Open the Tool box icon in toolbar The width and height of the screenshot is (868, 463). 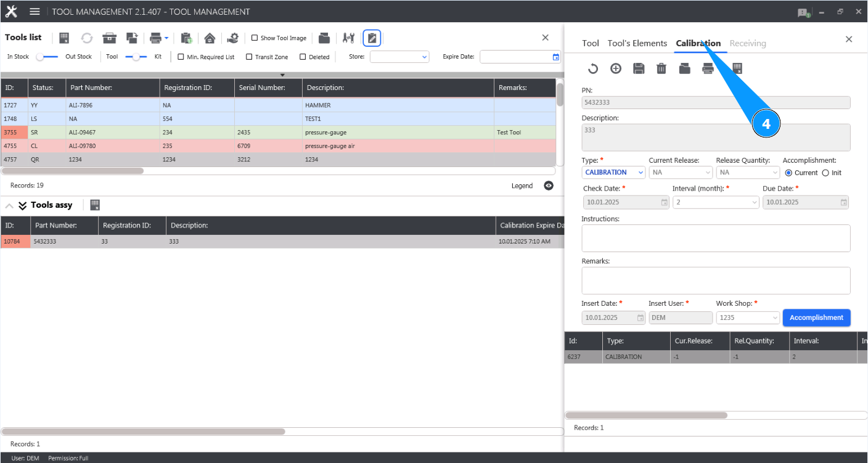[x=109, y=38]
